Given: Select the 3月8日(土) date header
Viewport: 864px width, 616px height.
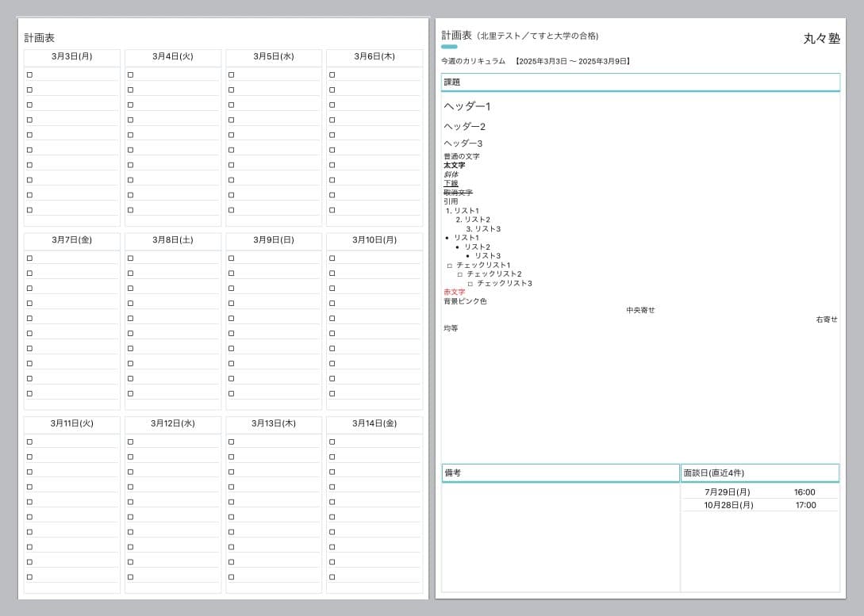Looking at the screenshot, I should (x=173, y=240).
